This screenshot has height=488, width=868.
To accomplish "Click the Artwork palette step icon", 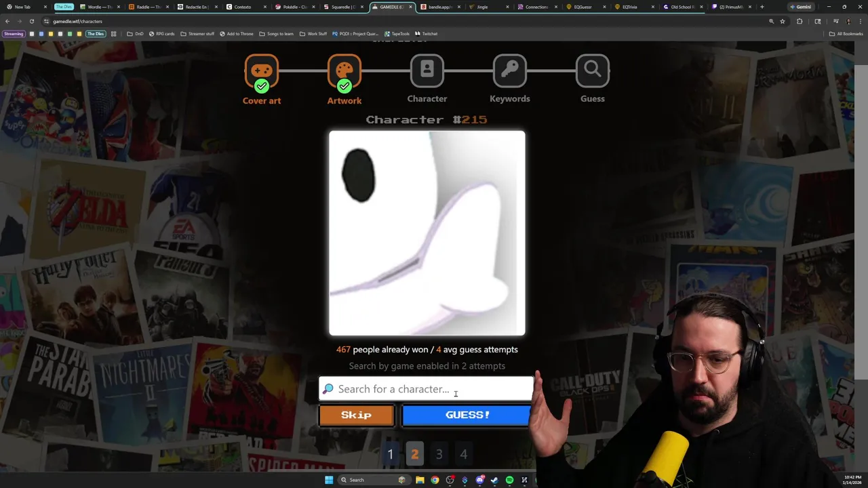I will [x=344, y=71].
